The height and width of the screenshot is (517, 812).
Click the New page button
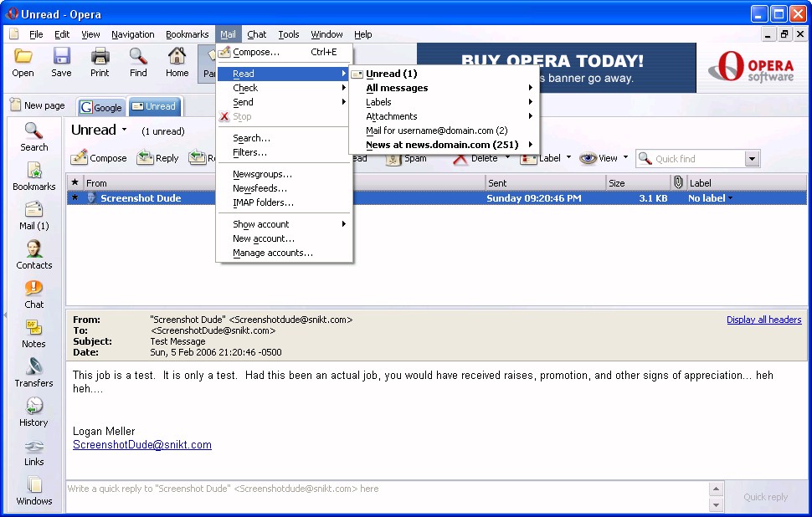pyautogui.click(x=38, y=105)
